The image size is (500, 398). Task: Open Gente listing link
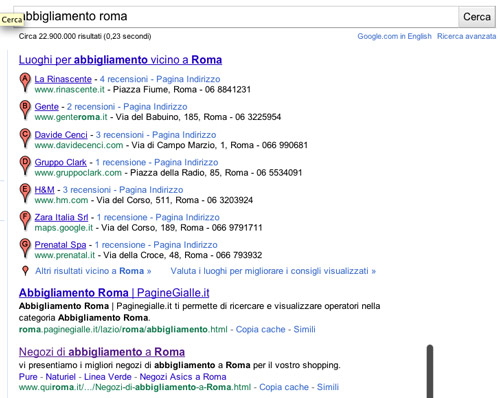pos(47,107)
